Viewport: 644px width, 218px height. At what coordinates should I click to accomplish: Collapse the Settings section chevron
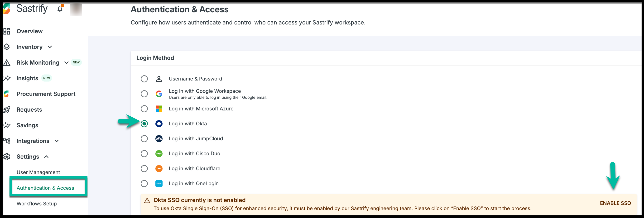pos(46,157)
